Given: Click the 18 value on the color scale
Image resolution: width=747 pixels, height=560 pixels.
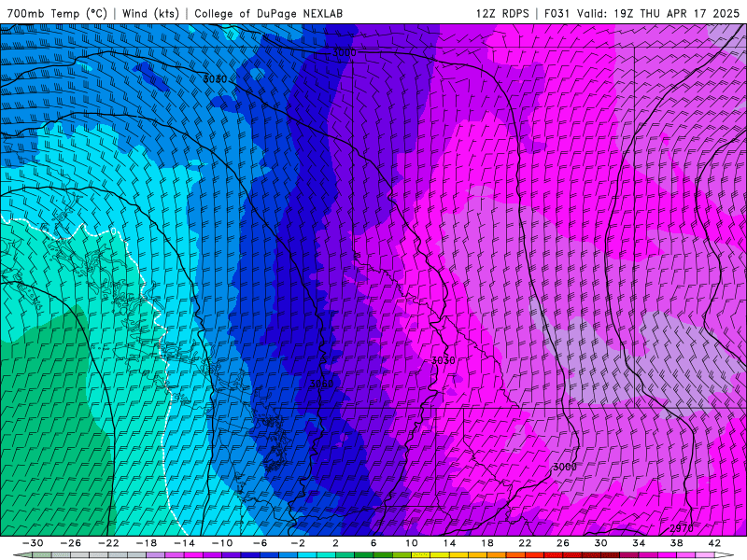Looking at the screenshot, I should tap(486, 543).
